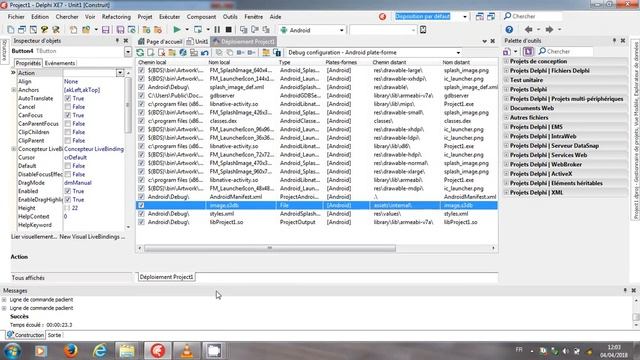This screenshot has width=640, height=360.
Task: Switch to the Page d'accueil tab
Action: click(160, 42)
